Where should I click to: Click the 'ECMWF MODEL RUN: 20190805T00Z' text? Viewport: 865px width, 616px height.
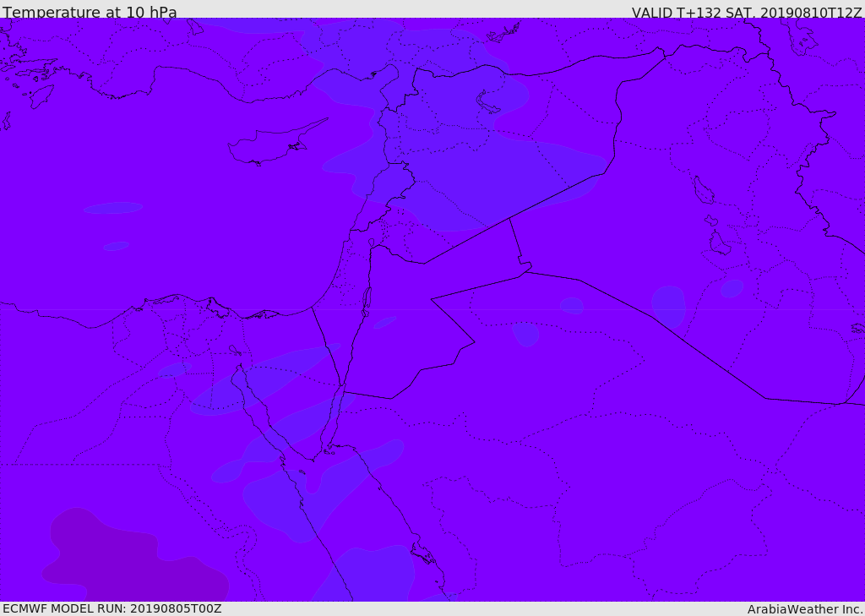pyautogui.click(x=112, y=608)
